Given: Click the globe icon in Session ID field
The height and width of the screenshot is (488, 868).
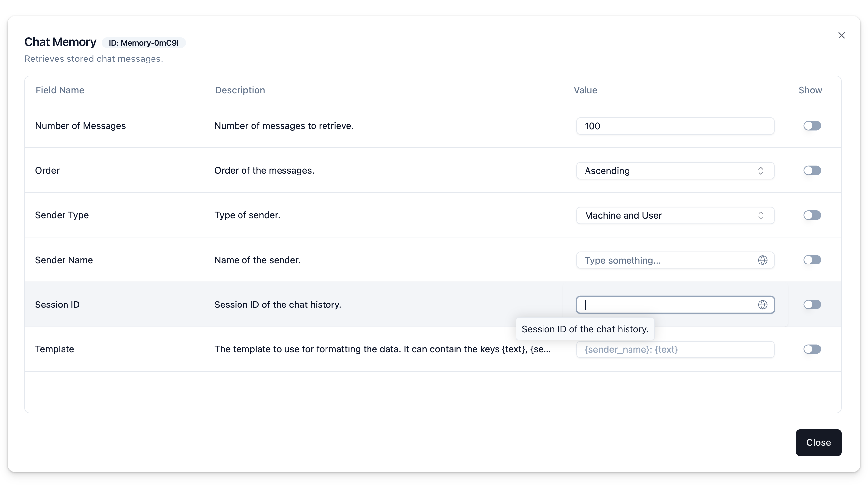Looking at the screenshot, I should point(762,305).
